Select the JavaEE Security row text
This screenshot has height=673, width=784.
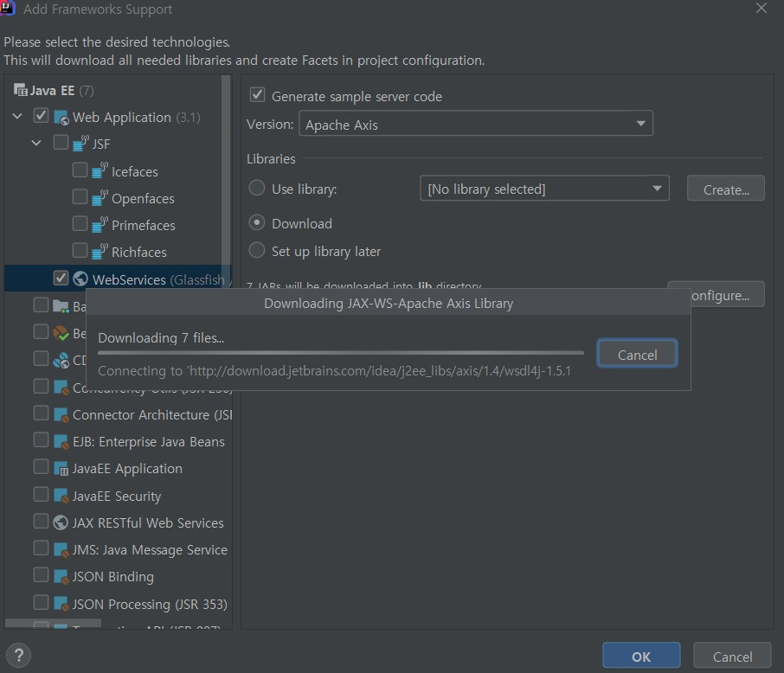(x=117, y=496)
